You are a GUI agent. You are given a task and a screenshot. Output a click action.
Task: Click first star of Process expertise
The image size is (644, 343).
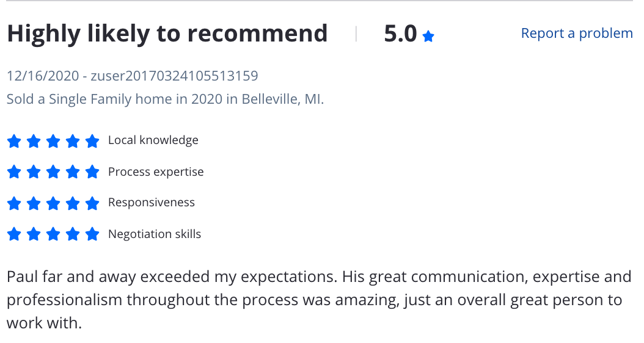tap(14, 172)
